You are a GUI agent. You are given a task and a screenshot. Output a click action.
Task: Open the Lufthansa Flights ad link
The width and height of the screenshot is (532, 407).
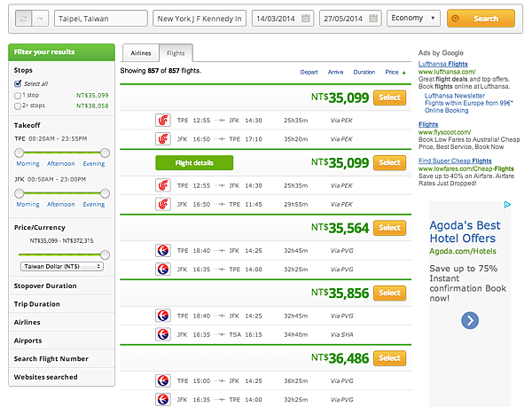(442, 64)
